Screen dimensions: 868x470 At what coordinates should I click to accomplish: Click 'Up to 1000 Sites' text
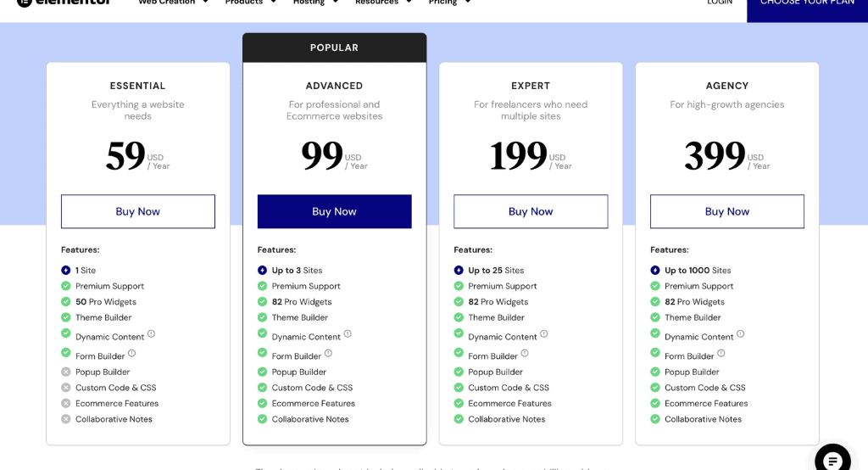click(x=698, y=270)
